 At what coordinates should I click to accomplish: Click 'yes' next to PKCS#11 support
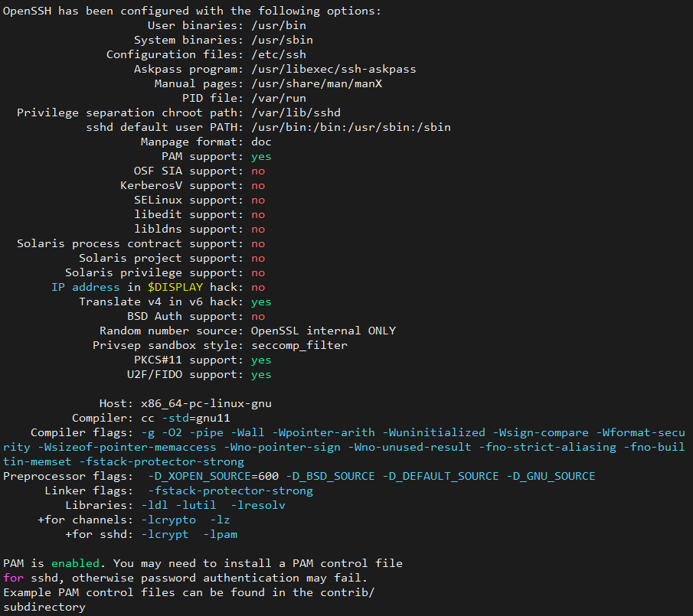pos(261,360)
